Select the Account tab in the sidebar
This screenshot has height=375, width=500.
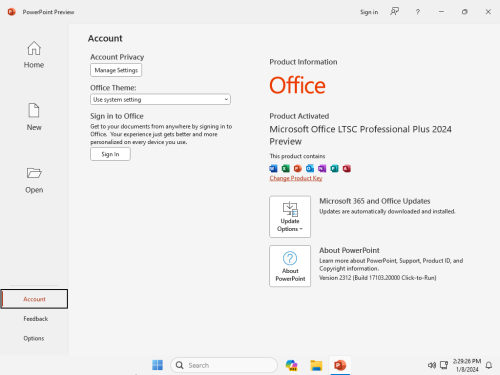[34, 299]
